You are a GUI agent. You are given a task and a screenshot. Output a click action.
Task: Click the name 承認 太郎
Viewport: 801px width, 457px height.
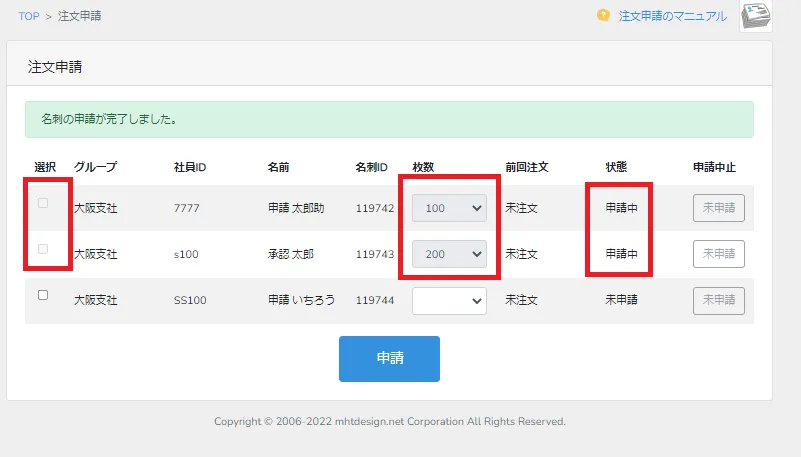point(291,254)
